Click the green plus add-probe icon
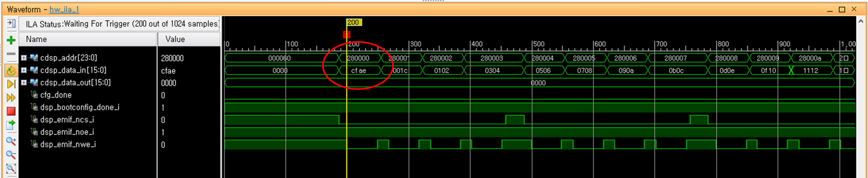 point(11,40)
